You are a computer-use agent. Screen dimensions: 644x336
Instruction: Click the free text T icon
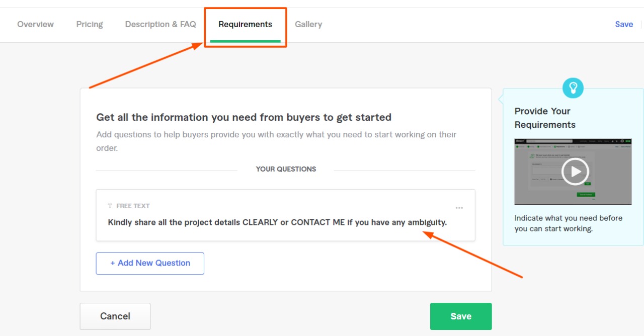pos(110,206)
